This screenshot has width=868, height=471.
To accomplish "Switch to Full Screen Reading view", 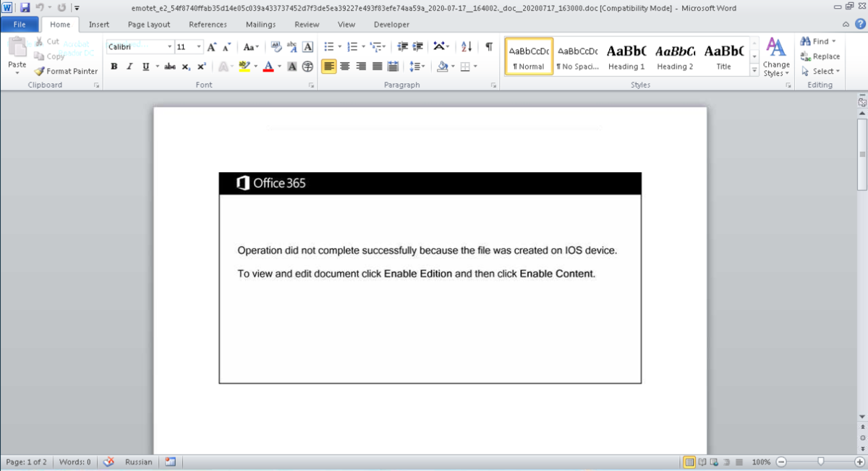I will tap(702, 462).
